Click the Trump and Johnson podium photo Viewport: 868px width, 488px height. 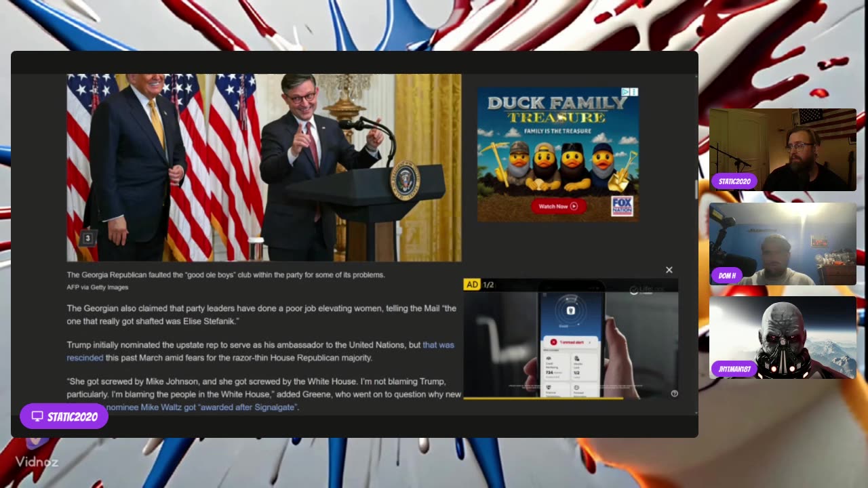(264, 167)
